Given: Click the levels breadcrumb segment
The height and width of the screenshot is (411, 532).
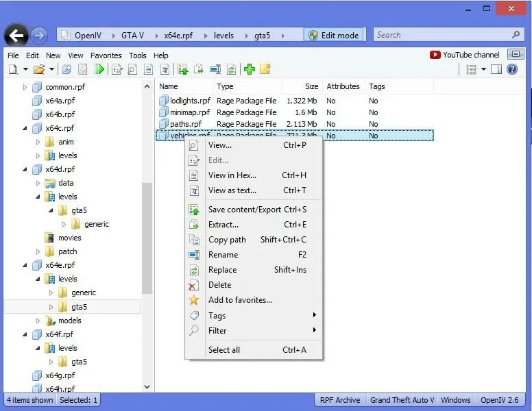Looking at the screenshot, I should tap(224, 35).
